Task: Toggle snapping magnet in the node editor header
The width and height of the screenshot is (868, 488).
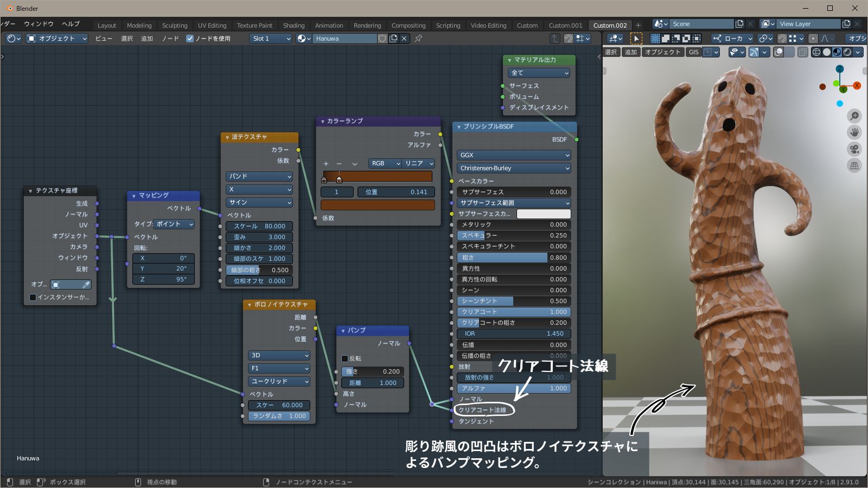Action: click(x=569, y=38)
